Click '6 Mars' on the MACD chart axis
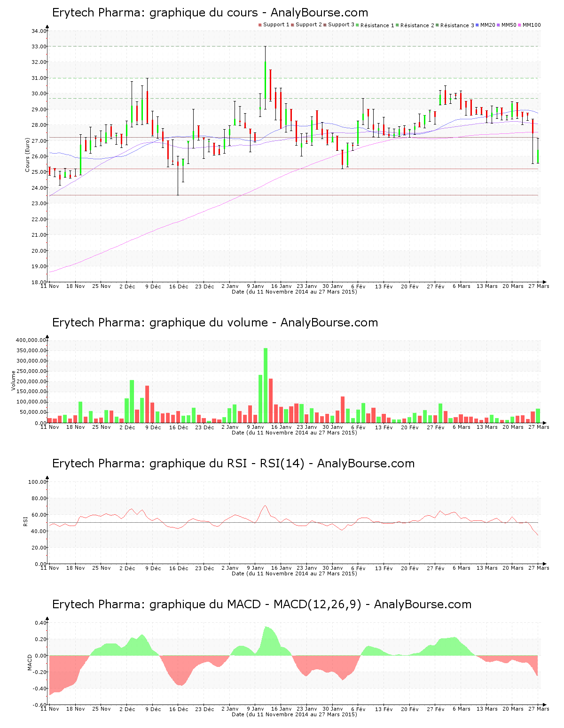This screenshot has height=728, width=564. (x=462, y=709)
